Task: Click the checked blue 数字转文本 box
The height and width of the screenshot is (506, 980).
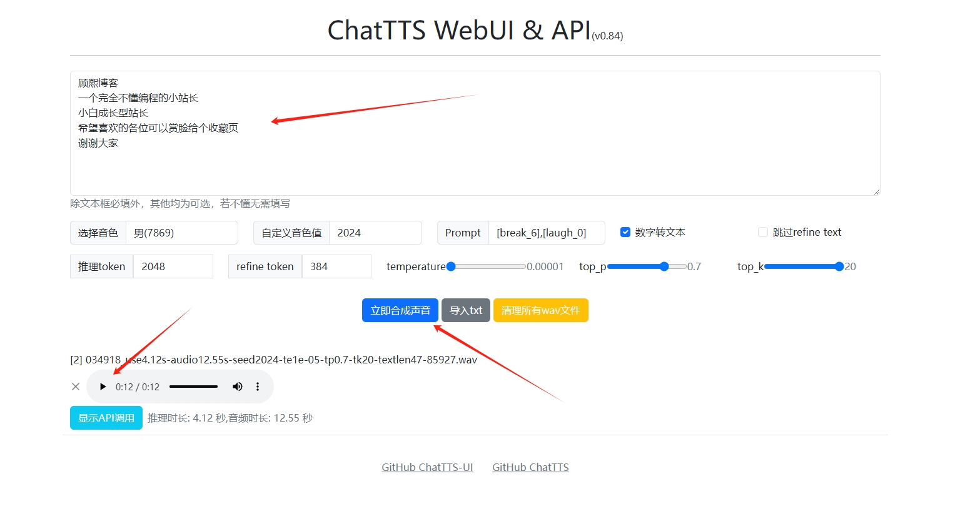Action: (625, 232)
